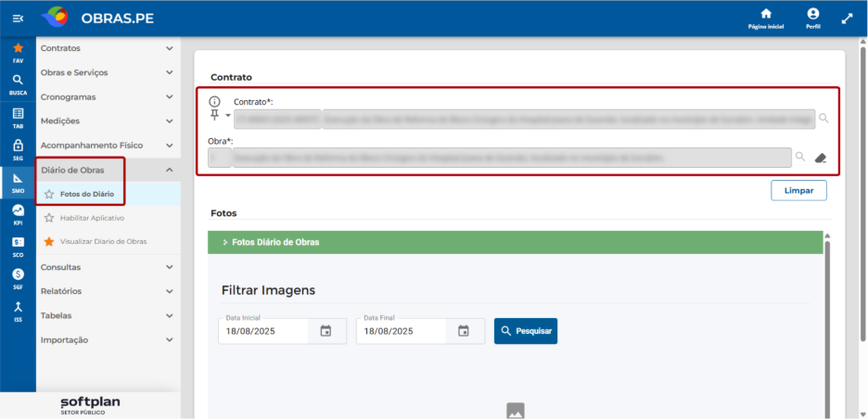Click the magnifier icon of Obra field
This screenshot has width=868, height=420.
800,157
